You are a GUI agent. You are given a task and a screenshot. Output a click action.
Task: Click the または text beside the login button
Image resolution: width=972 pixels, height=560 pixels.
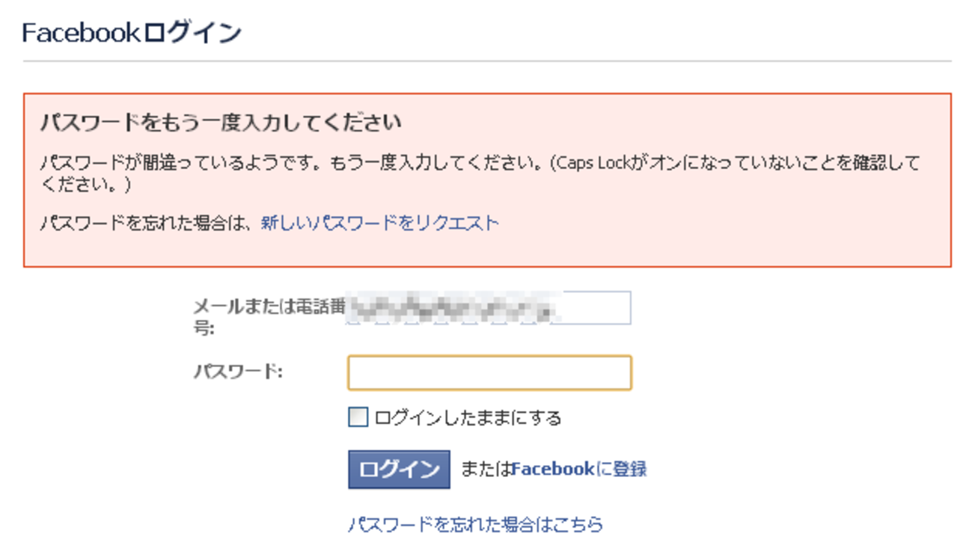tap(486, 470)
